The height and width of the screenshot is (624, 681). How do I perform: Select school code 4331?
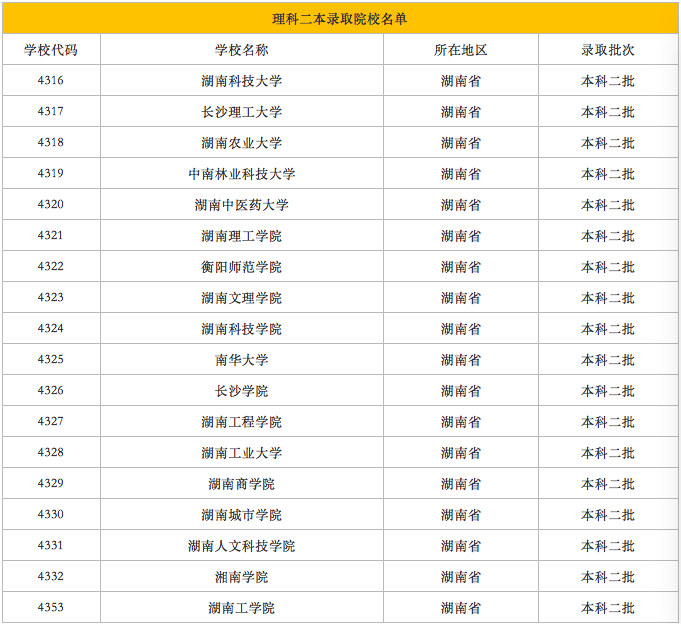51,545
